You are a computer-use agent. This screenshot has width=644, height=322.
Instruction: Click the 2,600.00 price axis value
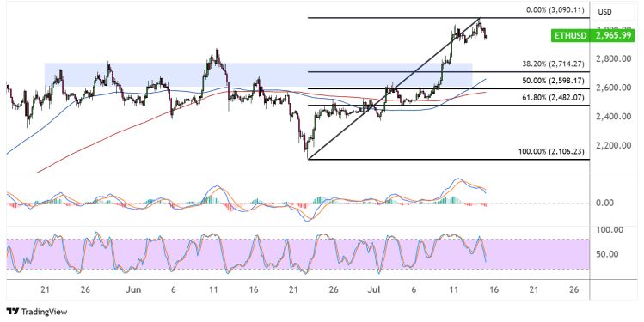pos(613,88)
